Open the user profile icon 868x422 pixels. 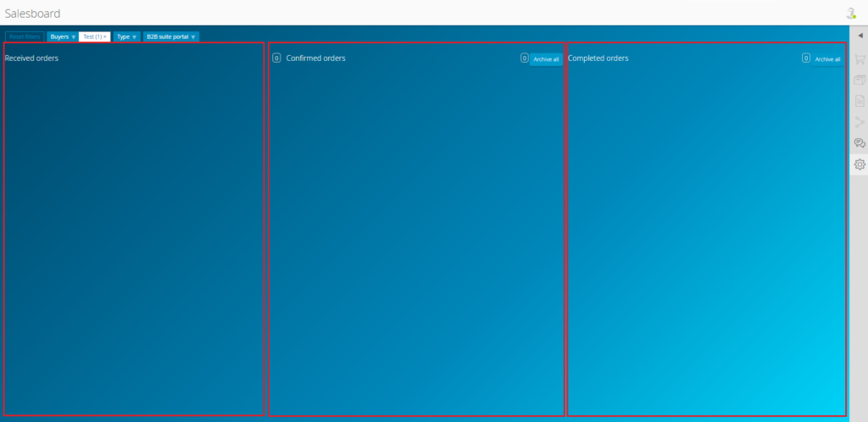coord(851,14)
